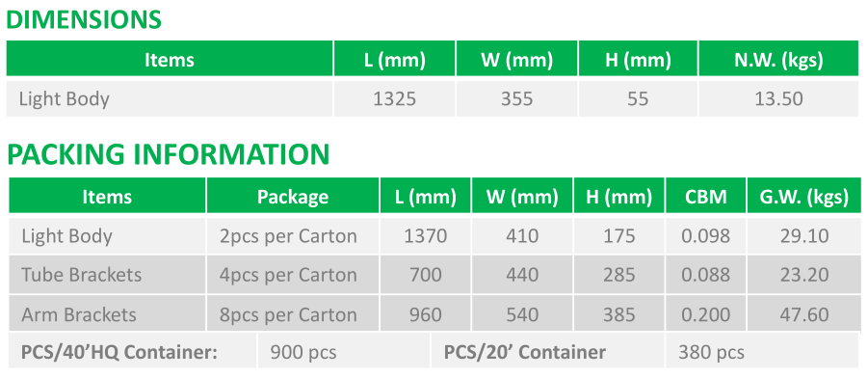This screenshot has height=378, width=868.
Task: Select the Items header in Dimensions table
Action: click(170, 59)
